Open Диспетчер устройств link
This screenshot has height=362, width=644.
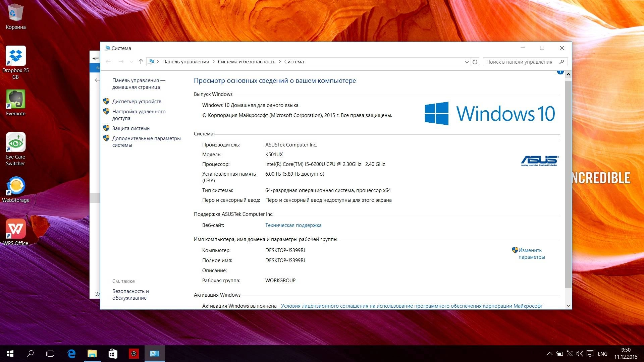(x=137, y=102)
